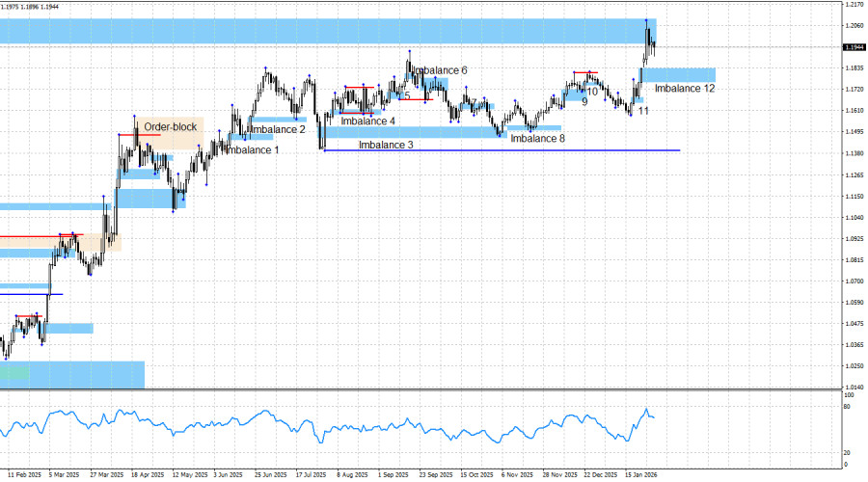The image size is (868, 482).
Task: Click the 15 Jan 2026 date label
Action: coord(642,474)
